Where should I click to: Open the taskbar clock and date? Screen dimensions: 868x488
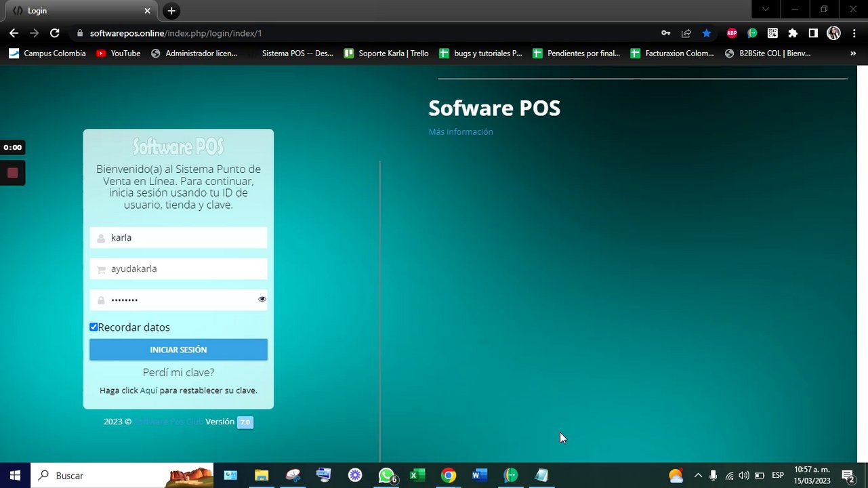pos(812,475)
